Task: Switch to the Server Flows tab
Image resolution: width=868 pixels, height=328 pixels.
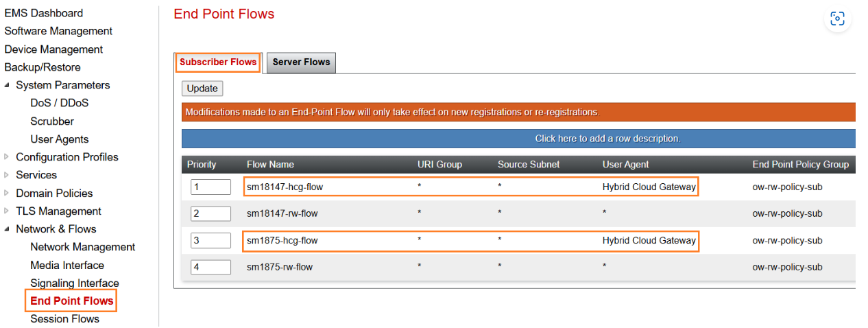Action: 301,62
